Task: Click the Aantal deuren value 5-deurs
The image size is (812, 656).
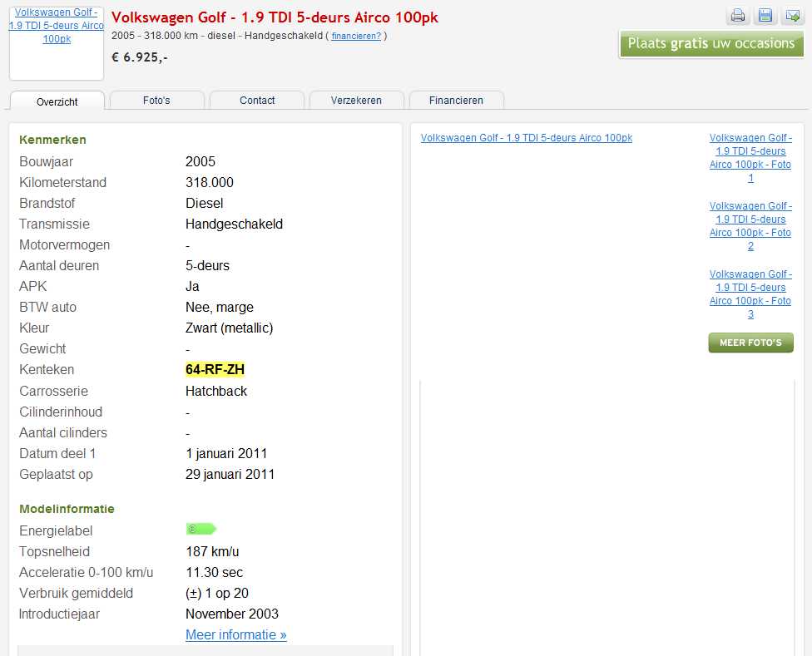Action: click(x=207, y=265)
